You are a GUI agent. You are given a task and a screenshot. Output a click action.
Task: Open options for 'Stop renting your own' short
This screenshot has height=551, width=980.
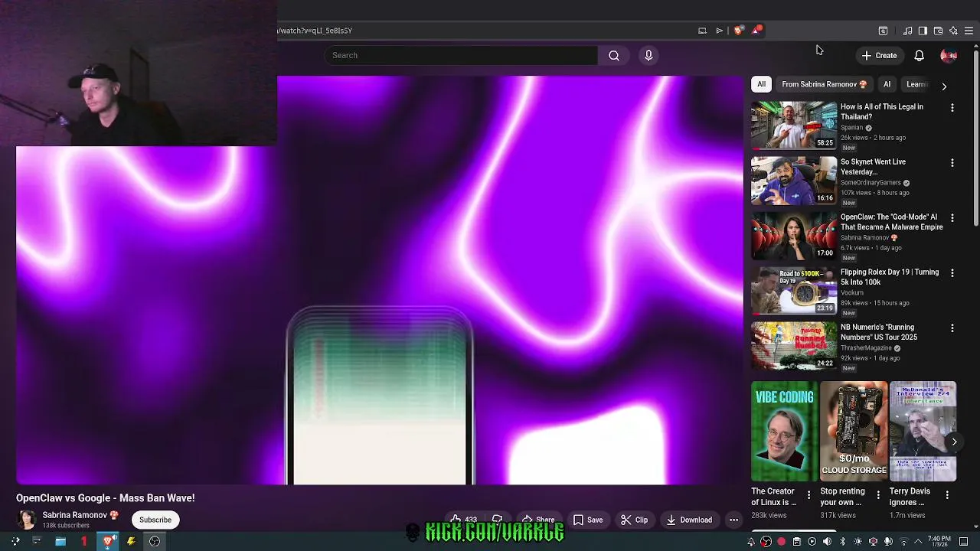click(878, 495)
